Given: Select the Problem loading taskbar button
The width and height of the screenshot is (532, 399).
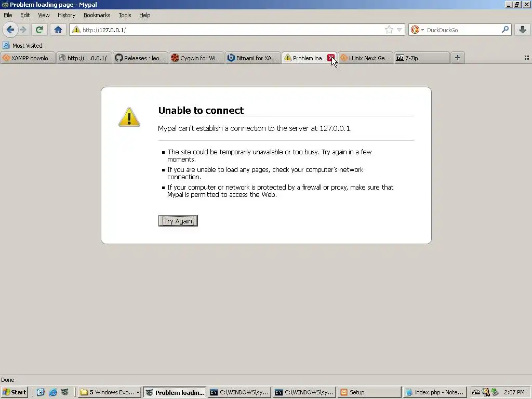Looking at the screenshot, I should click(175, 392).
